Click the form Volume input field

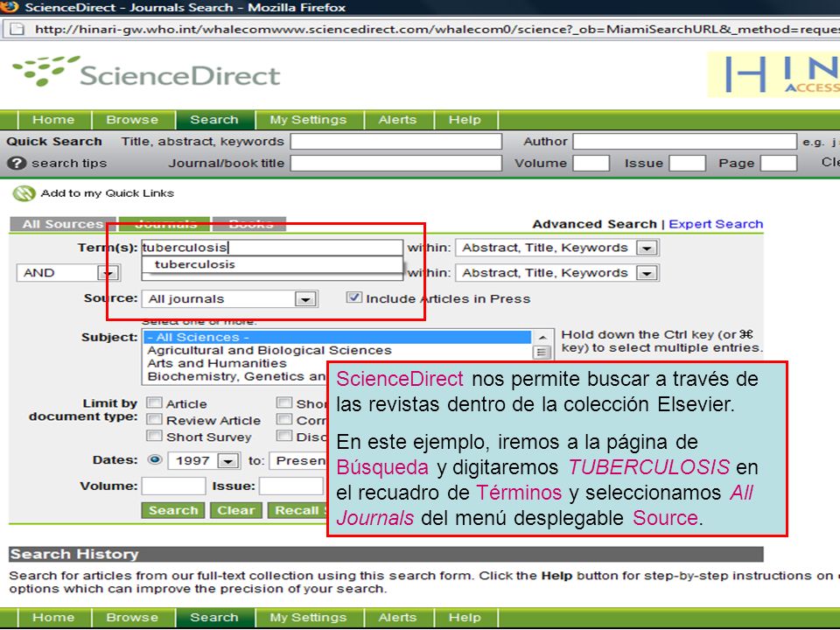[x=173, y=486]
